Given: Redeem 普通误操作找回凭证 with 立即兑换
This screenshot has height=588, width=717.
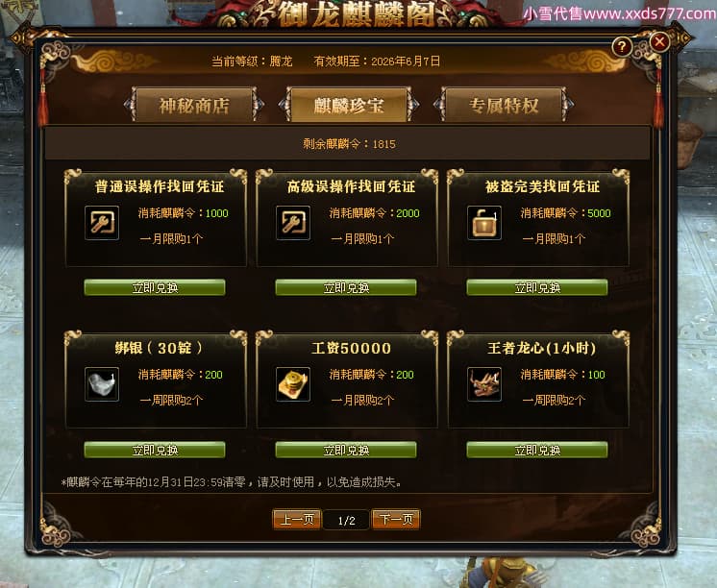Looking at the screenshot, I should 155,287.
